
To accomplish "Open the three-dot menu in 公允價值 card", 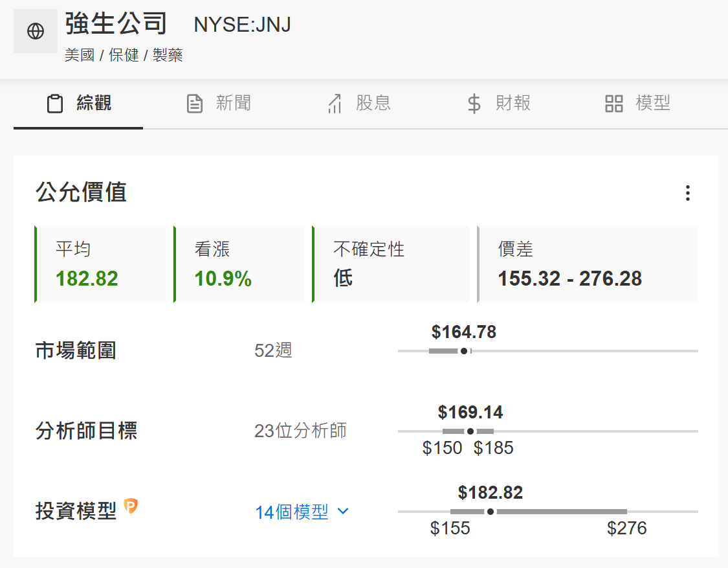I will coord(688,193).
